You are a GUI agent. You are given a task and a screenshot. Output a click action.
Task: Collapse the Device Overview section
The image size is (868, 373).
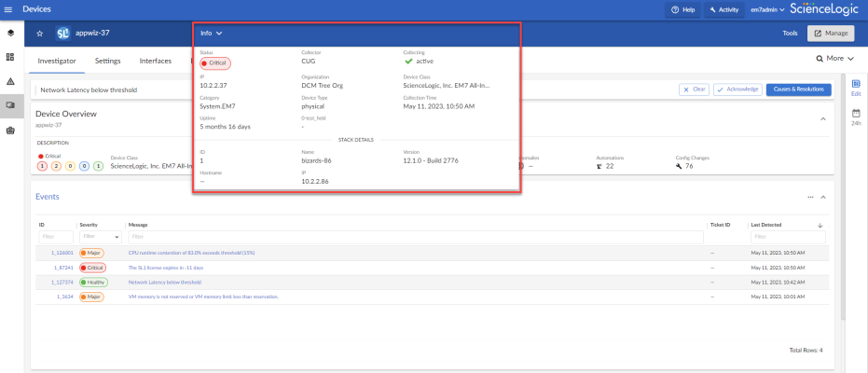pyautogui.click(x=822, y=118)
